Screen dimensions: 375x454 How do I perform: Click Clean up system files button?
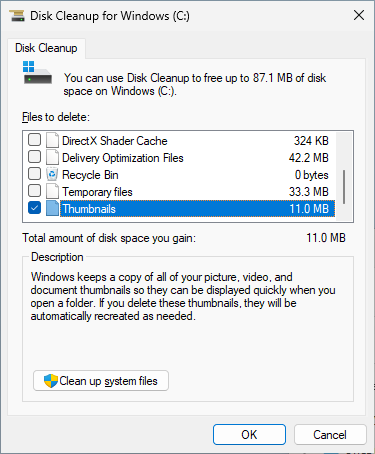coord(101,381)
